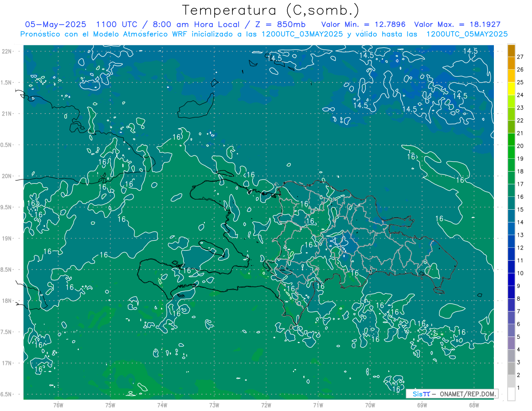532x411 pixels.
Task: Click the "70W" longitude label
Action: (370, 405)
